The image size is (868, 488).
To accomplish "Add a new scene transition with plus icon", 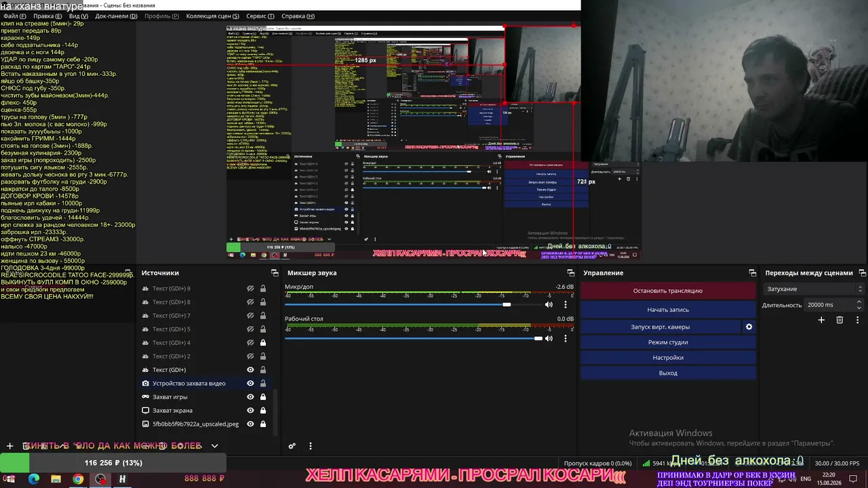I will pyautogui.click(x=821, y=320).
